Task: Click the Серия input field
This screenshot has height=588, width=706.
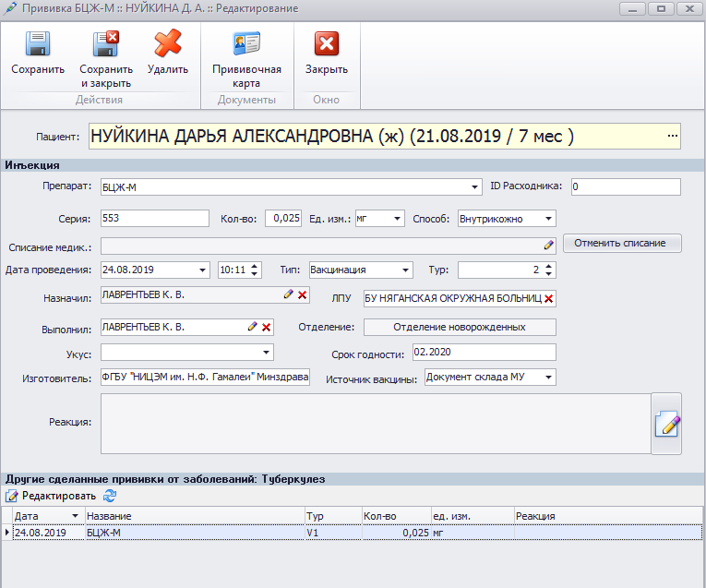Action: pyautogui.click(x=155, y=219)
